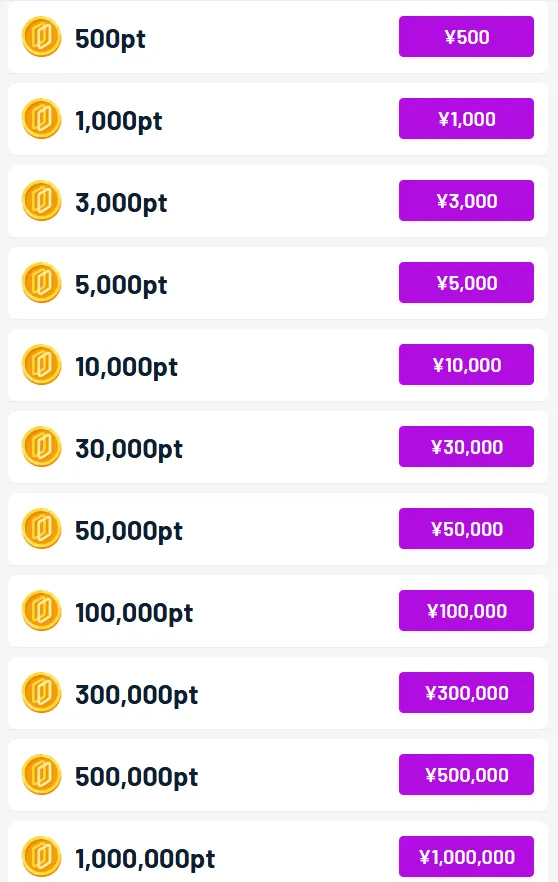
Task: Click the ¥10,000 purchase button
Action: (x=466, y=364)
